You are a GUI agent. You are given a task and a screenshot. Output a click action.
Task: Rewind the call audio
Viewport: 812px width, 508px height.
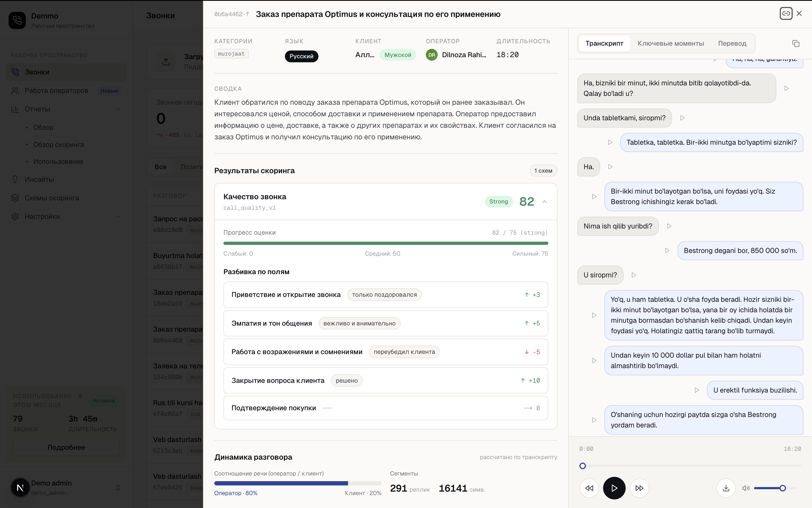[x=589, y=488]
